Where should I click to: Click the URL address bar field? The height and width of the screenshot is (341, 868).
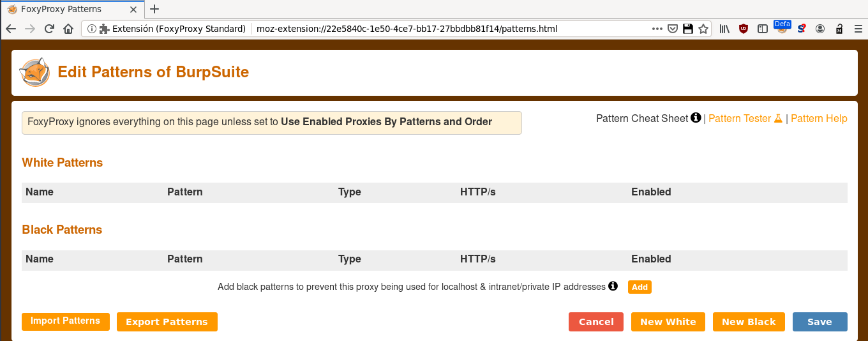click(x=451, y=29)
